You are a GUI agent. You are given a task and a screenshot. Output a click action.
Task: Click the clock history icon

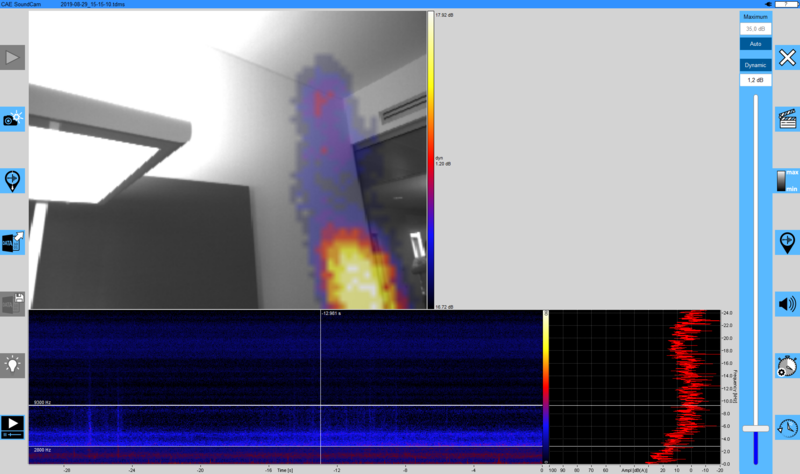coord(787,427)
